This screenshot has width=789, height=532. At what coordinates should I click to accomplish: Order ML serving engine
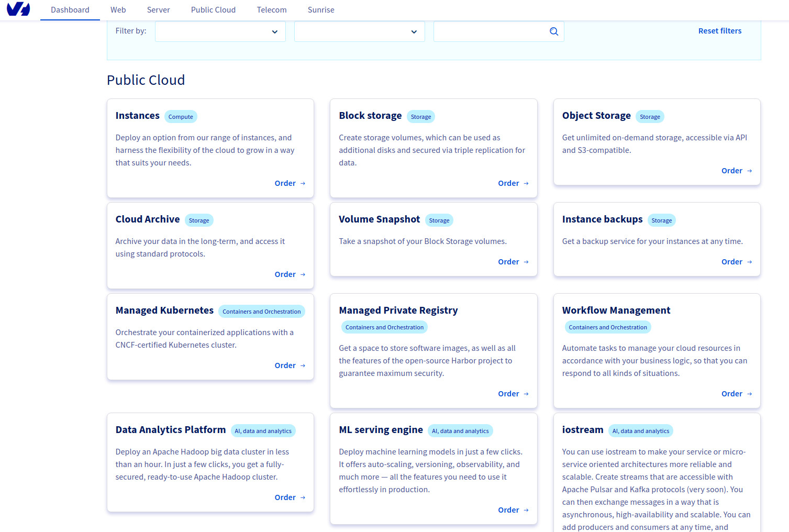(x=514, y=510)
